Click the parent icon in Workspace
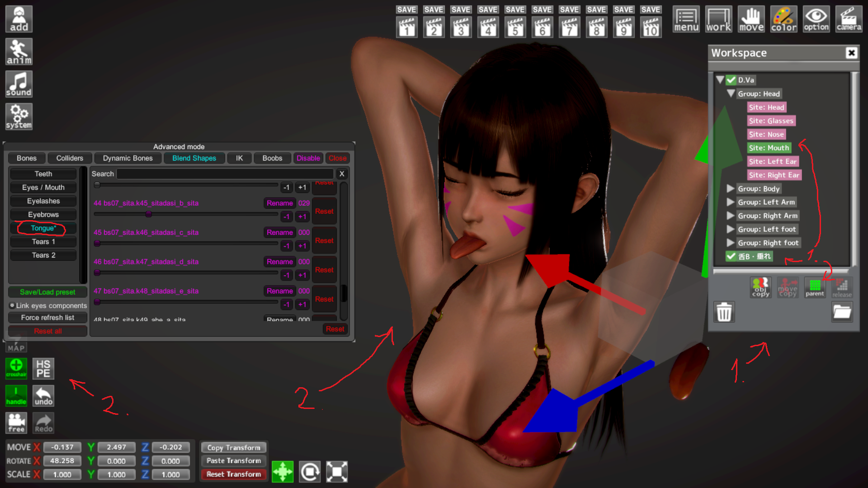868x488 pixels. [x=815, y=287]
